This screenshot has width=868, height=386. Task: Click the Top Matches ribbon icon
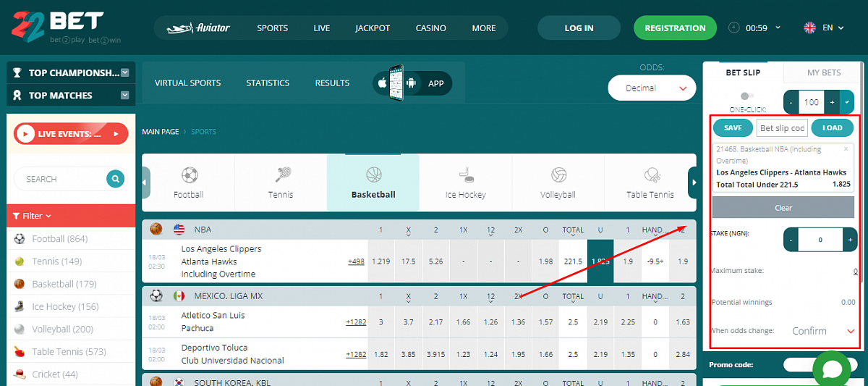click(17, 95)
